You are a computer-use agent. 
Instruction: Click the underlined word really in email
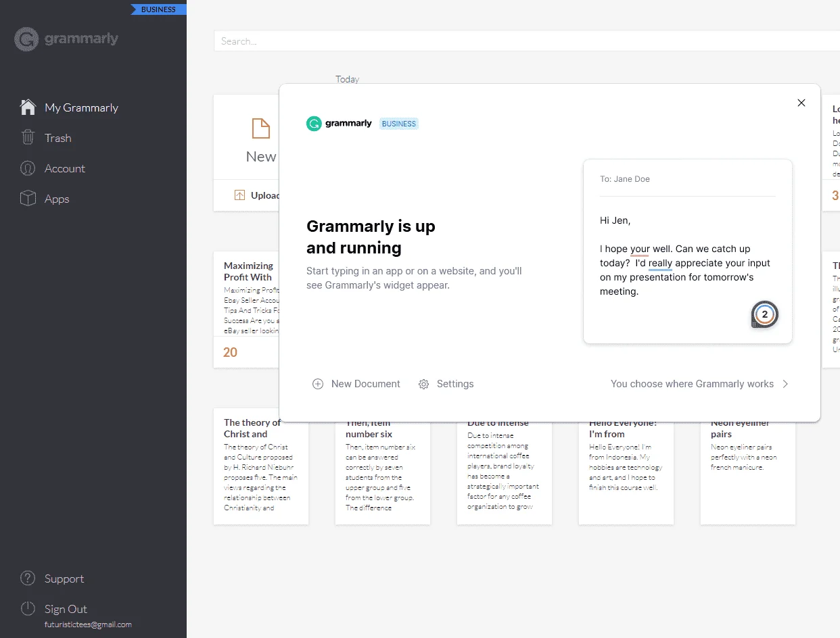660,264
